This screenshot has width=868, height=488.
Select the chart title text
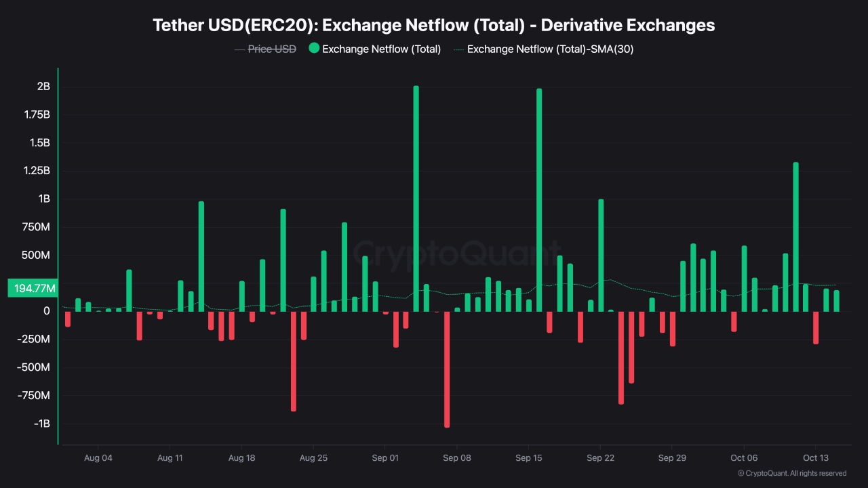pyautogui.click(x=434, y=25)
